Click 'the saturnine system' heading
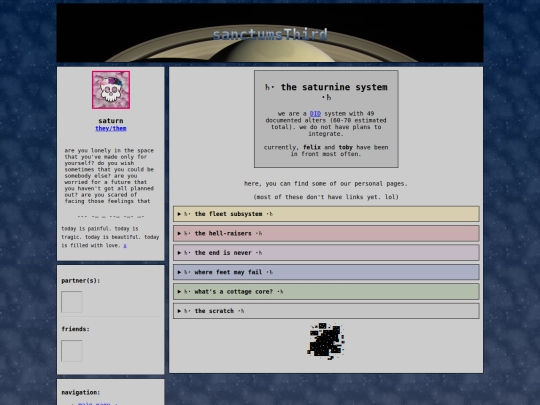 tap(326, 92)
